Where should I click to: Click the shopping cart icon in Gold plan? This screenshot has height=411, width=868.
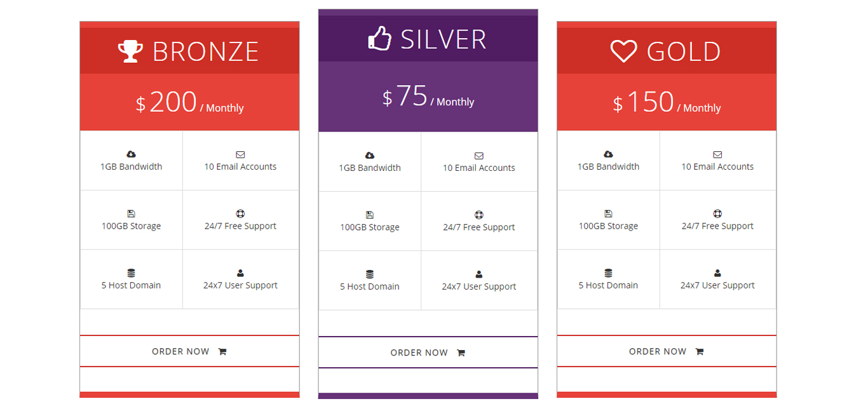[700, 352]
